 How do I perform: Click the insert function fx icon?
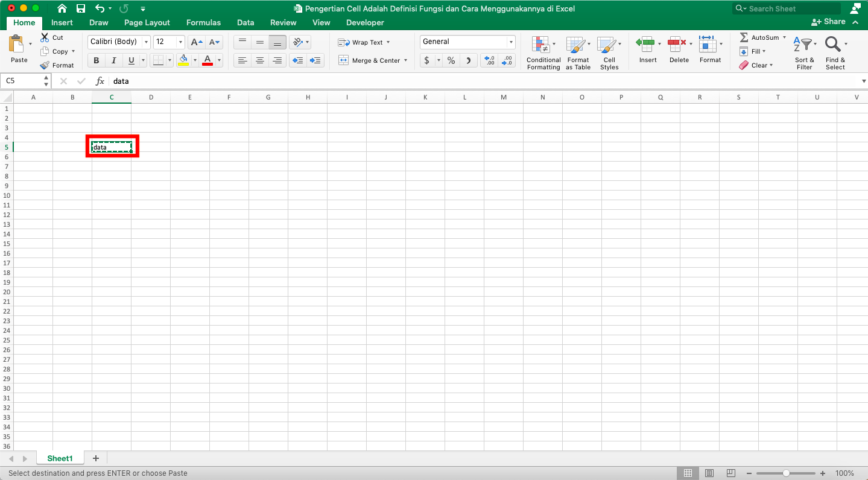coord(100,81)
